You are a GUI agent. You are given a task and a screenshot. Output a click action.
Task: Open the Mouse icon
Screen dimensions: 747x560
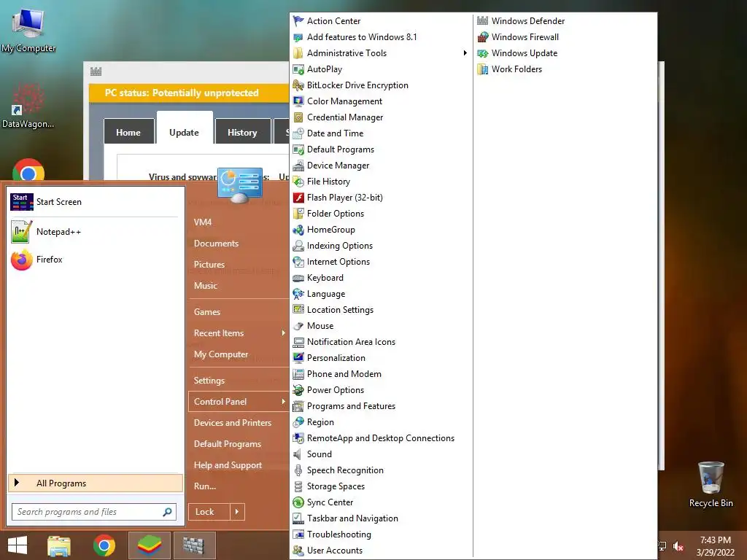298,326
